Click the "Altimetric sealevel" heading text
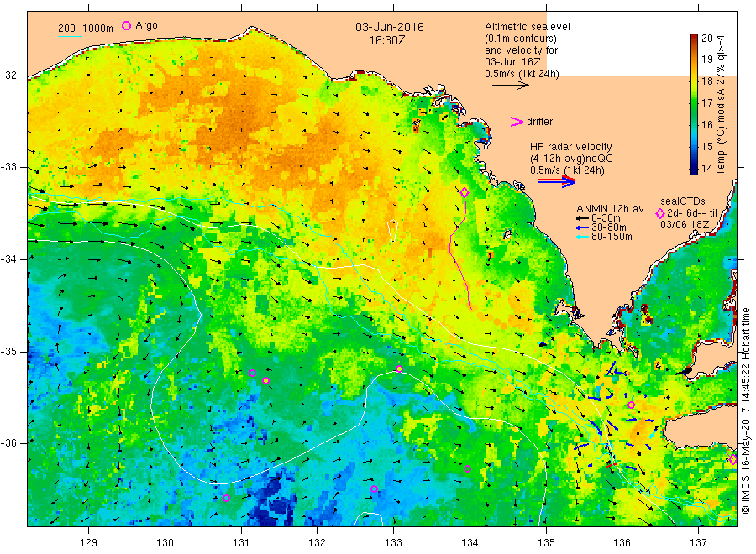The width and height of the screenshot is (756, 554). pyautogui.click(x=528, y=27)
